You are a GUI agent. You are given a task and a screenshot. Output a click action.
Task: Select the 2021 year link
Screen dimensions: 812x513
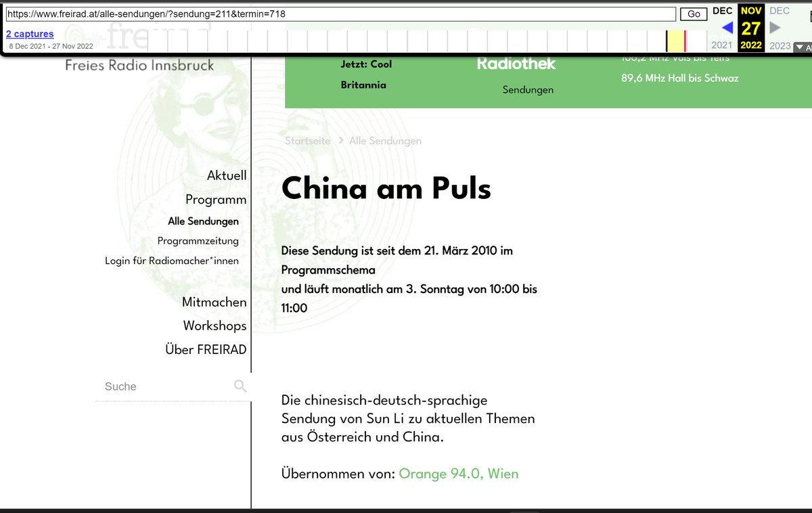722,45
